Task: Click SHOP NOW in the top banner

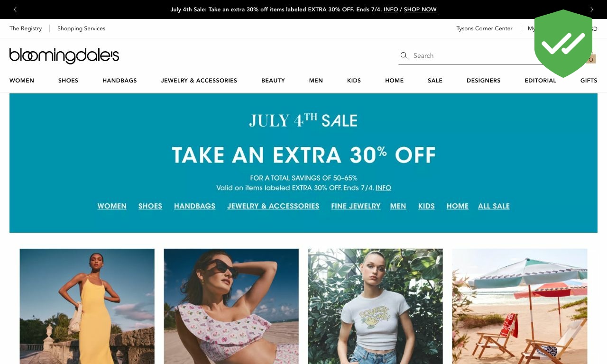Action: 420,9
